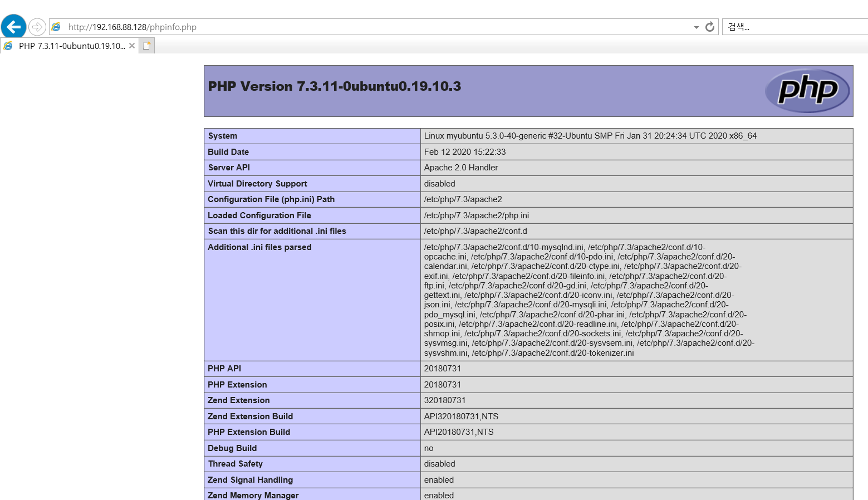Select PHP Extension Build label
868x500 pixels.
tap(249, 432)
